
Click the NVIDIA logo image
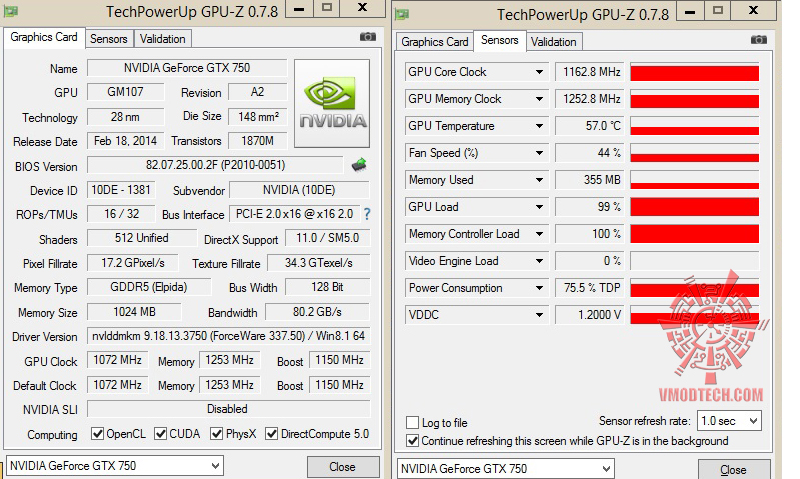332,104
